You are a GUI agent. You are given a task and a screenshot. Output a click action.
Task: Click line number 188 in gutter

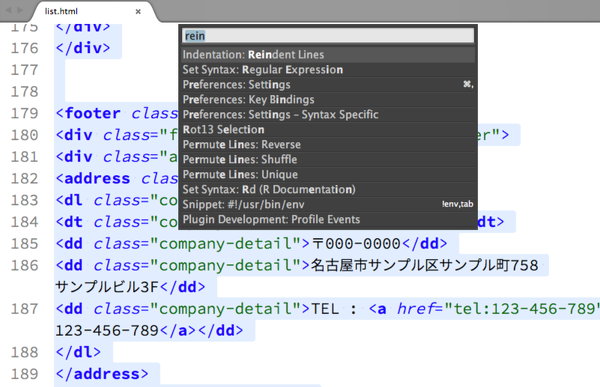click(24, 353)
